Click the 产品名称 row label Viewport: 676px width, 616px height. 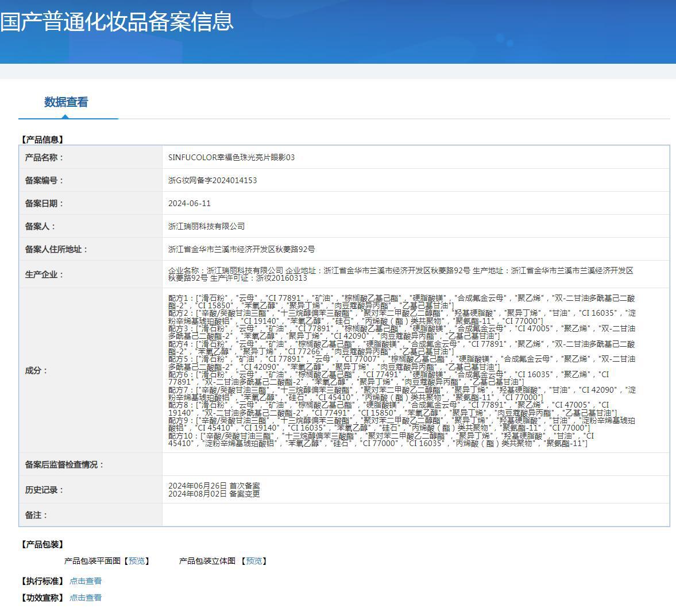[x=44, y=157]
